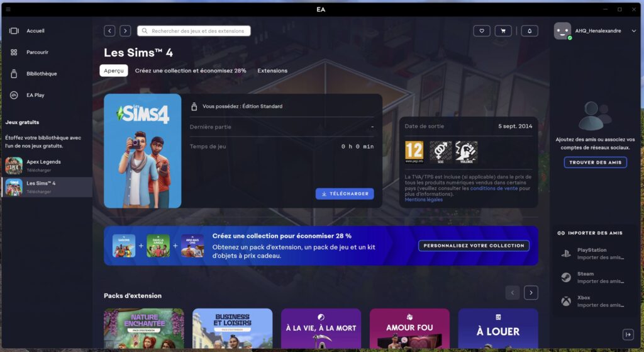This screenshot has height=352, width=644.
Task: Show previous expansion packs with left chevron
Action: pyautogui.click(x=512, y=293)
